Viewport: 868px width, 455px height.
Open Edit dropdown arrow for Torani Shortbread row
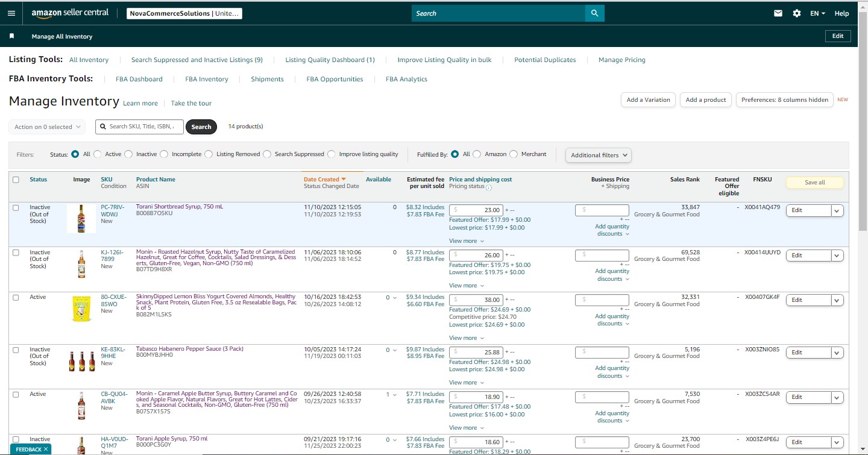(837, 210)
